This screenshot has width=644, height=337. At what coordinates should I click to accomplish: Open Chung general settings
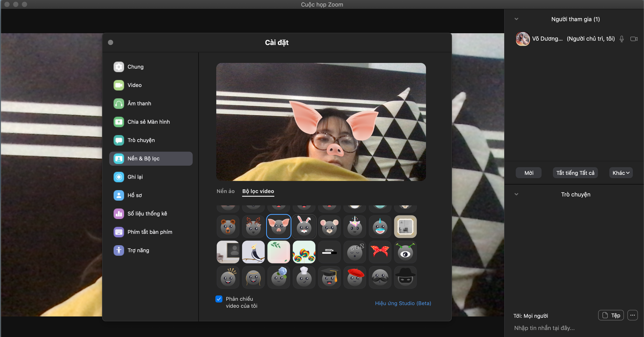[x=151, y=67]
